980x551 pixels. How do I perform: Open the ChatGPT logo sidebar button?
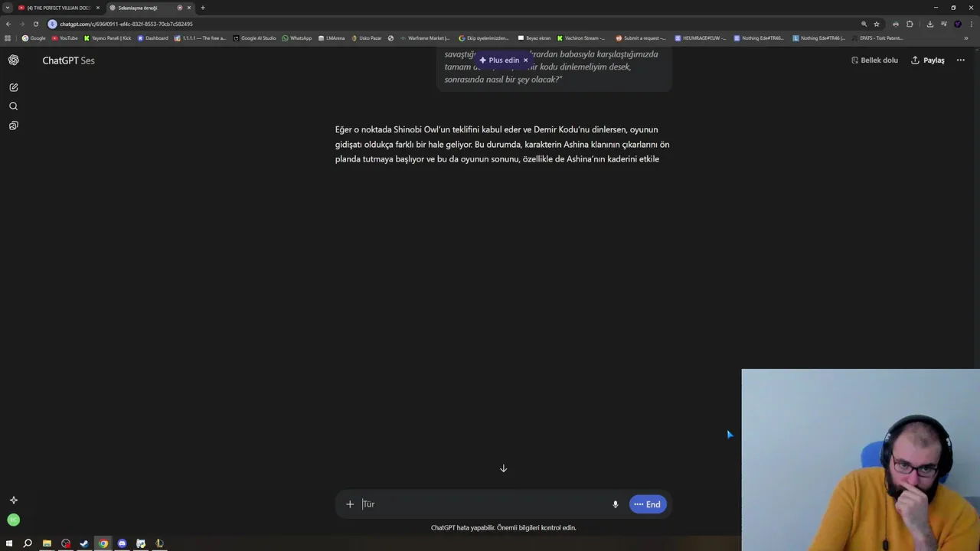tap(13, 60)
